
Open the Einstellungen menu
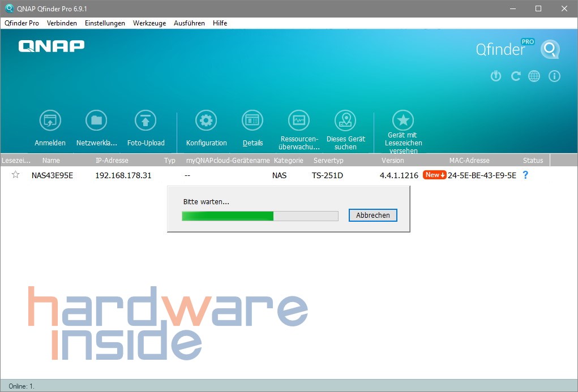tap(105, 23)
